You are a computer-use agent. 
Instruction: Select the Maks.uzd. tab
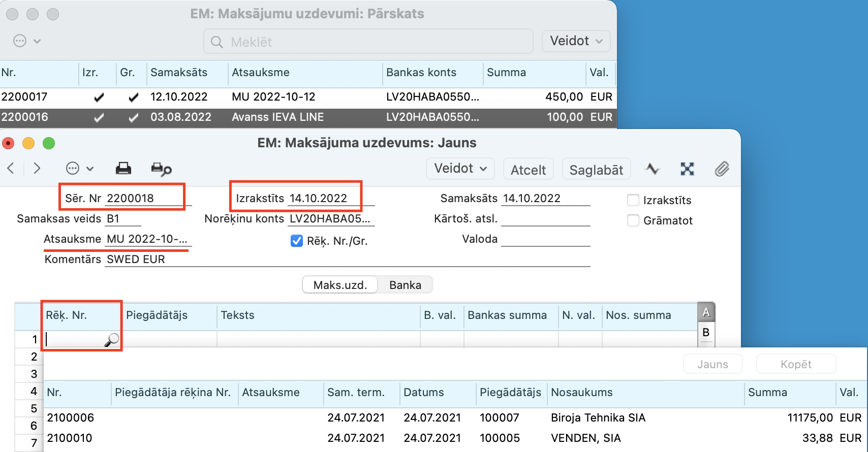(340, 285)
